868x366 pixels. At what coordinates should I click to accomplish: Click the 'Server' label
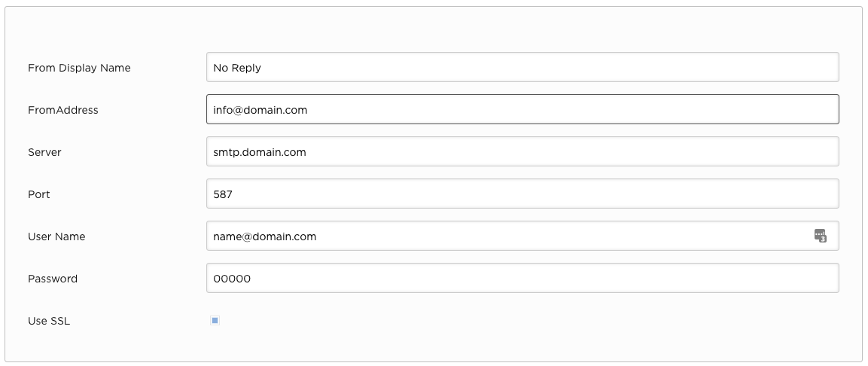(44, 151)
